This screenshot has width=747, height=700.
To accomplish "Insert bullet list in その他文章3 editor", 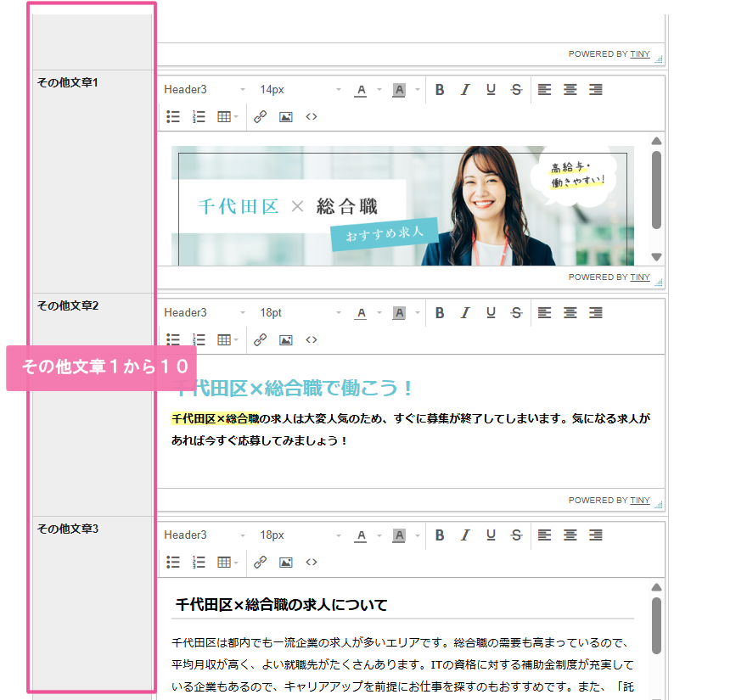I will (x=173, y=563).
